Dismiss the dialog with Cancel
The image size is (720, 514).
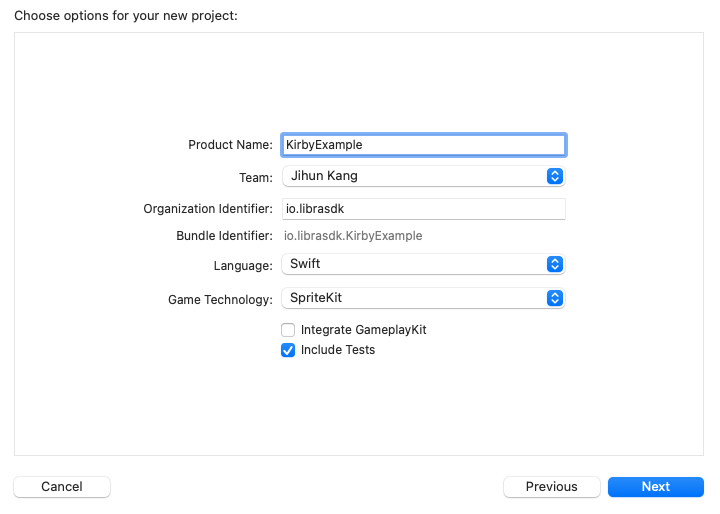coord(62,486)
